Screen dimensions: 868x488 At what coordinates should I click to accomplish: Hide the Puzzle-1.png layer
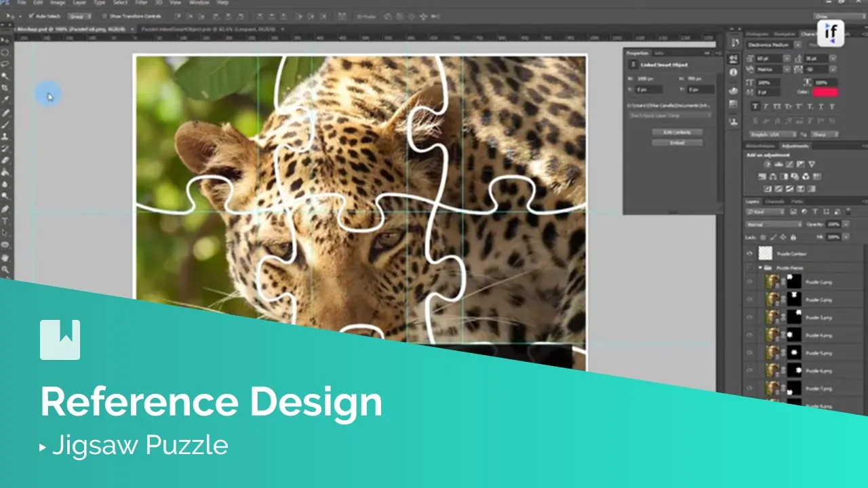(x=750, y=281)
